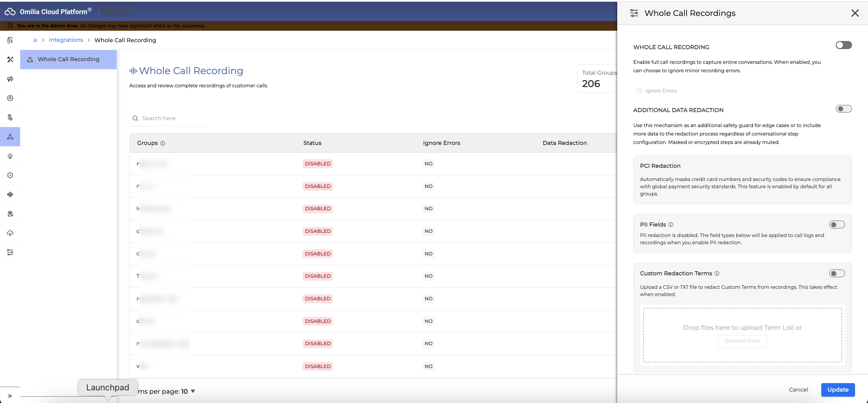Click the search magnifier icon

(135, 118)
